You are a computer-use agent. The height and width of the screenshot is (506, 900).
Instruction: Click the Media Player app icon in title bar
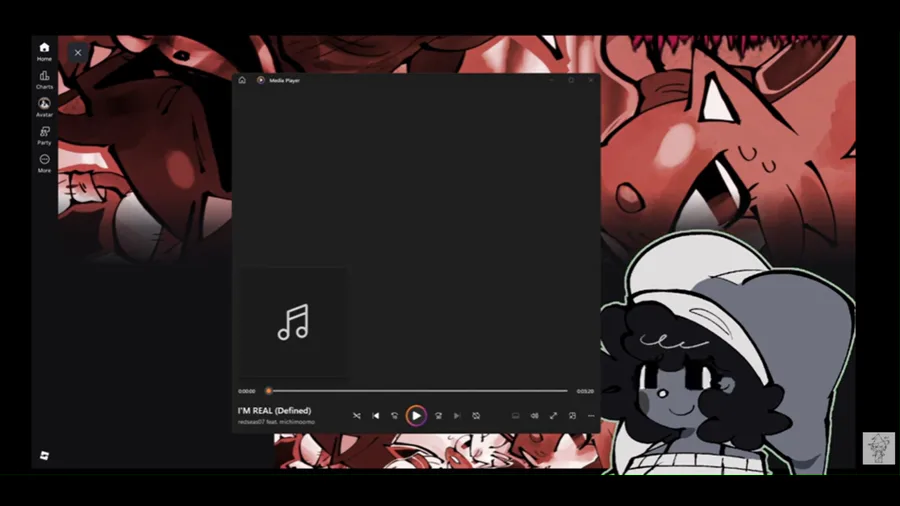(261, 80)
